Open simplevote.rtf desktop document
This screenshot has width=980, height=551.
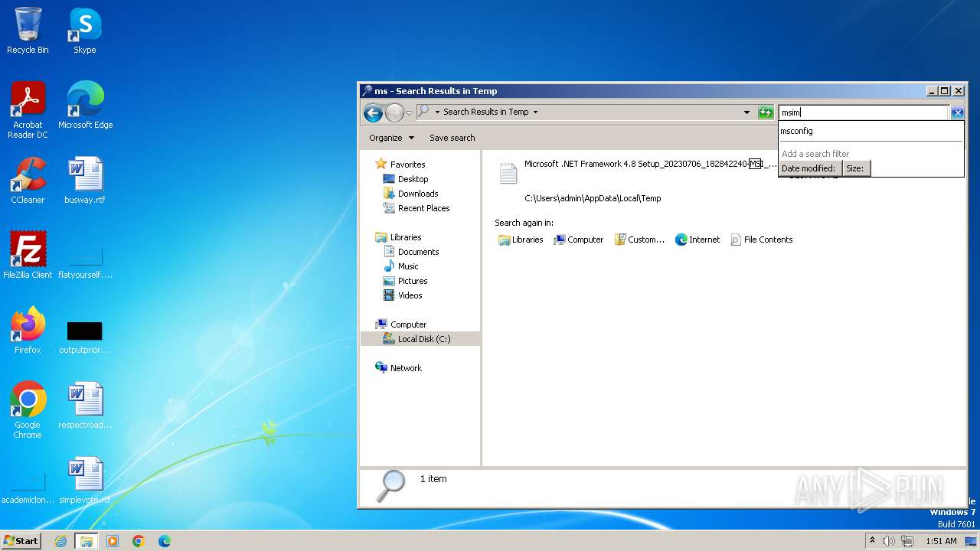tap(85, 480)
